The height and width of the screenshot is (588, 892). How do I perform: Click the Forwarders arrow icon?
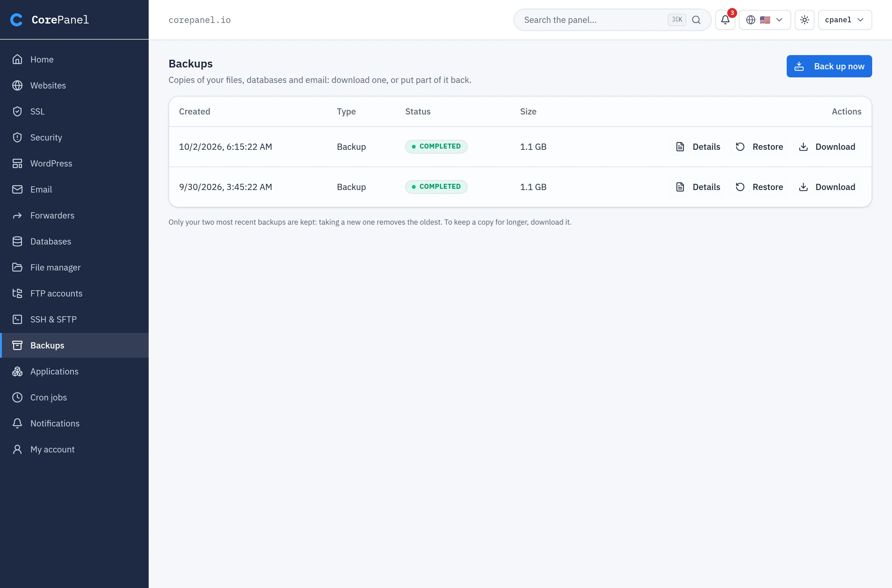tap(17, 216)
